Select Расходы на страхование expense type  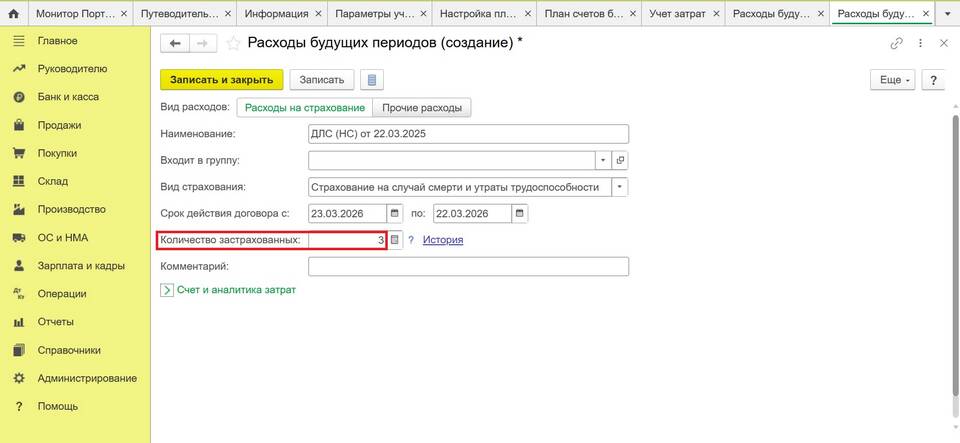(304, 107)
